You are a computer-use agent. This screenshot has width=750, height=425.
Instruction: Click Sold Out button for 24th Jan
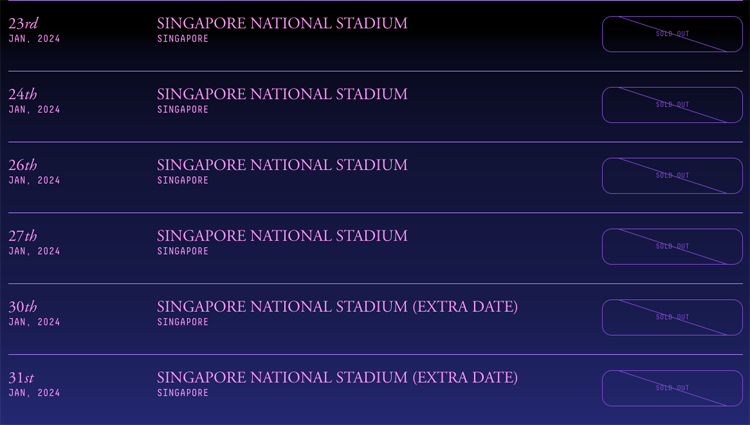click(x=672, y=105)
